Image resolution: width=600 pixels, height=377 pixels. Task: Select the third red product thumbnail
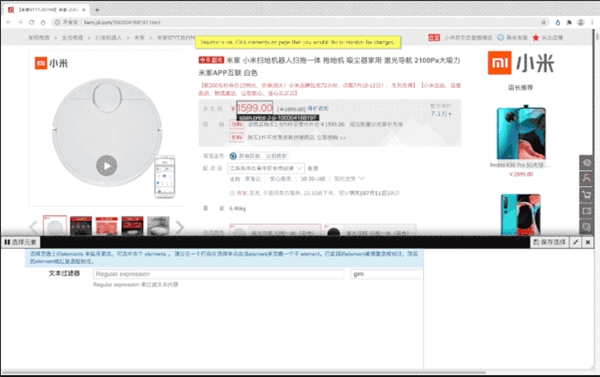[x=106, y=226]
